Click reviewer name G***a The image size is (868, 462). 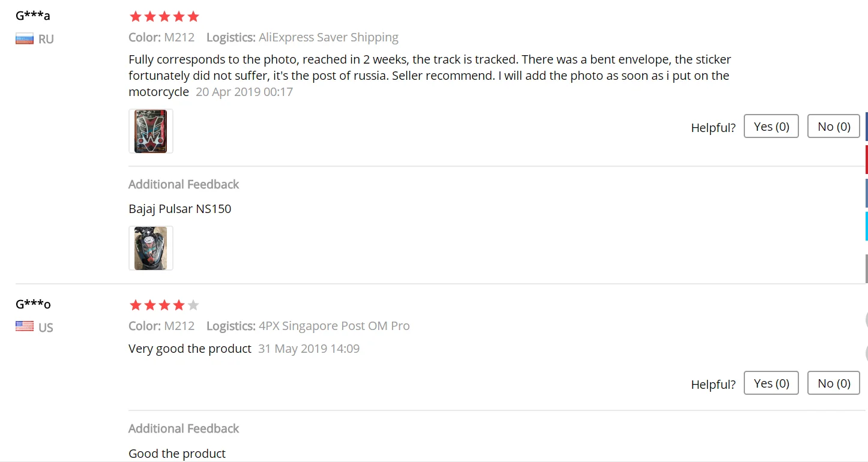tap(33, 16)
